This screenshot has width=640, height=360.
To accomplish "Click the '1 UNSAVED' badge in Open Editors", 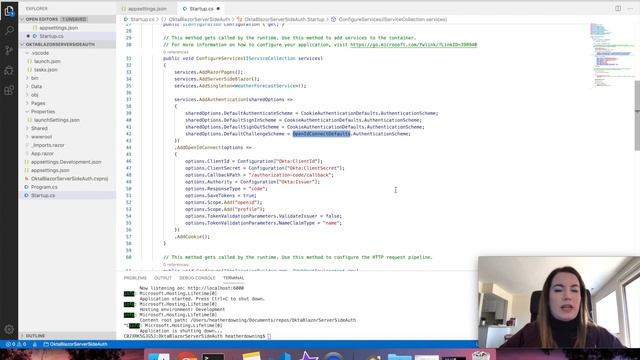I will tap(74, 19).
